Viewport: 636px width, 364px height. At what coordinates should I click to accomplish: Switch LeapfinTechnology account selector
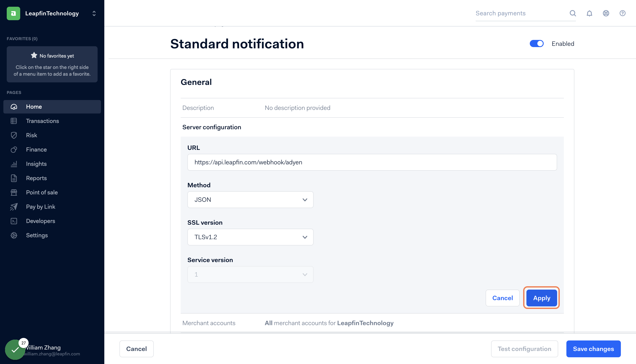point(94,13)
